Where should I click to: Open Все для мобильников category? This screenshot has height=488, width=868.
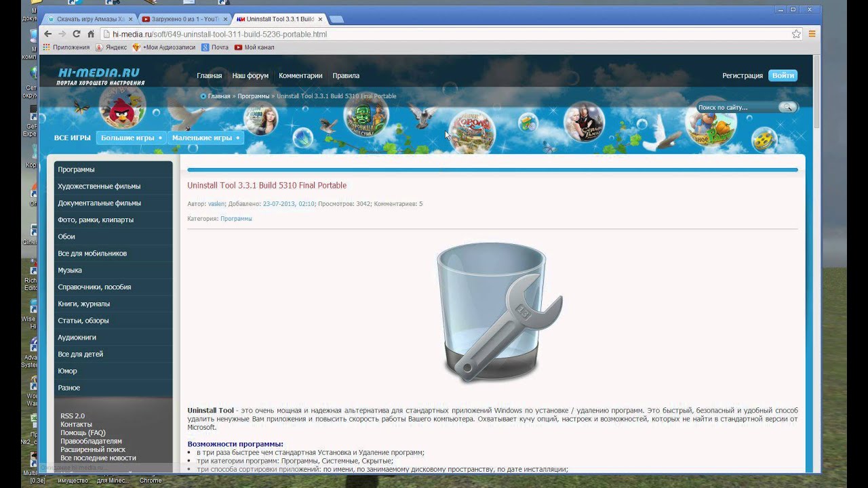coord(113,253)
